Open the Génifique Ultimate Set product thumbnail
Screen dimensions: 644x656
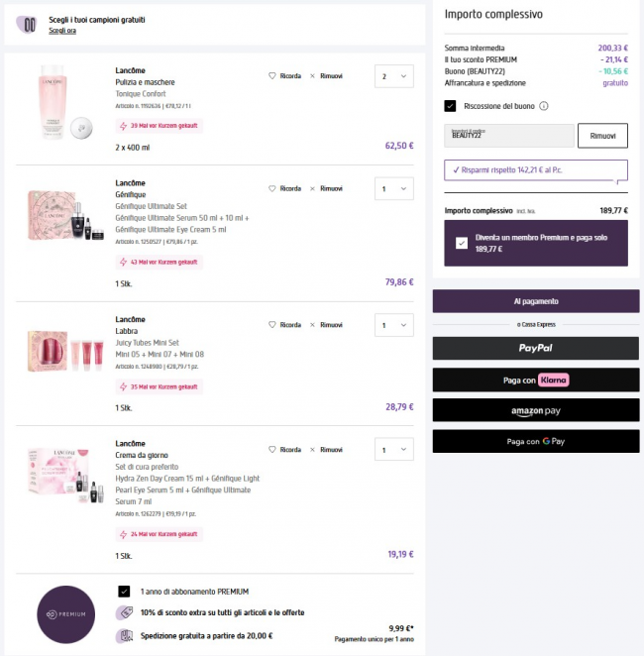[x=65, y=215]
